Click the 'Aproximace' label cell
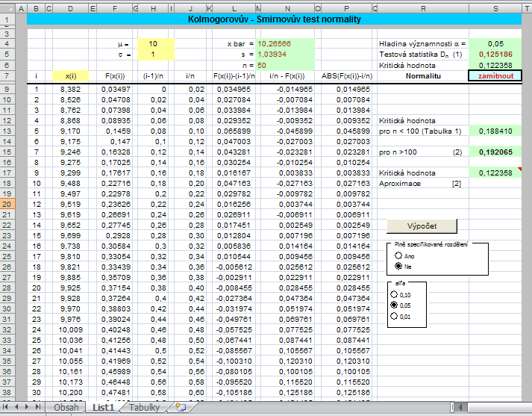 click(423, 184)
